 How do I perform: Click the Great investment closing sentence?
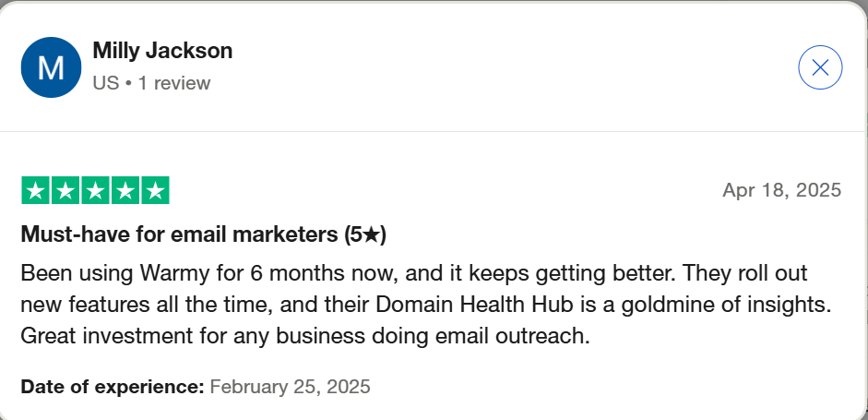coord(305,336)
